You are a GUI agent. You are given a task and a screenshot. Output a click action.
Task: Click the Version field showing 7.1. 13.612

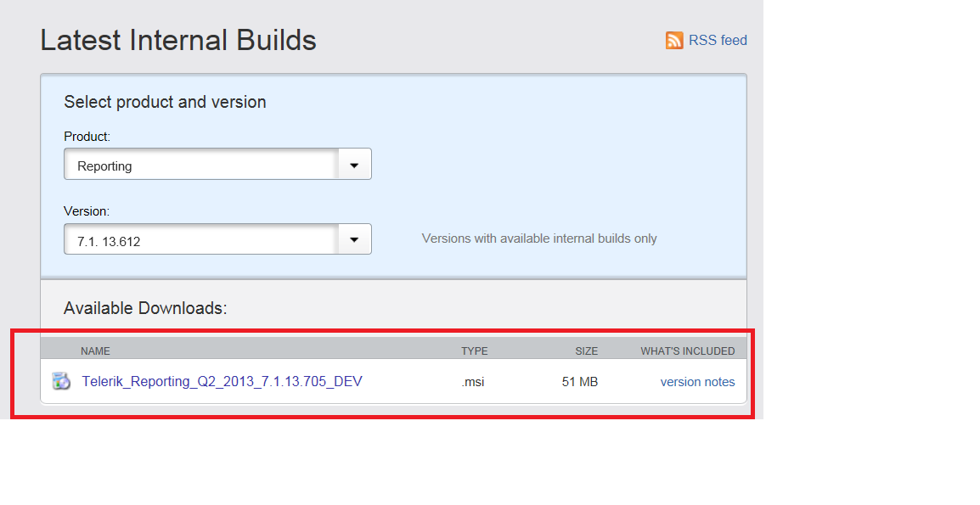[x=217, y=239]
